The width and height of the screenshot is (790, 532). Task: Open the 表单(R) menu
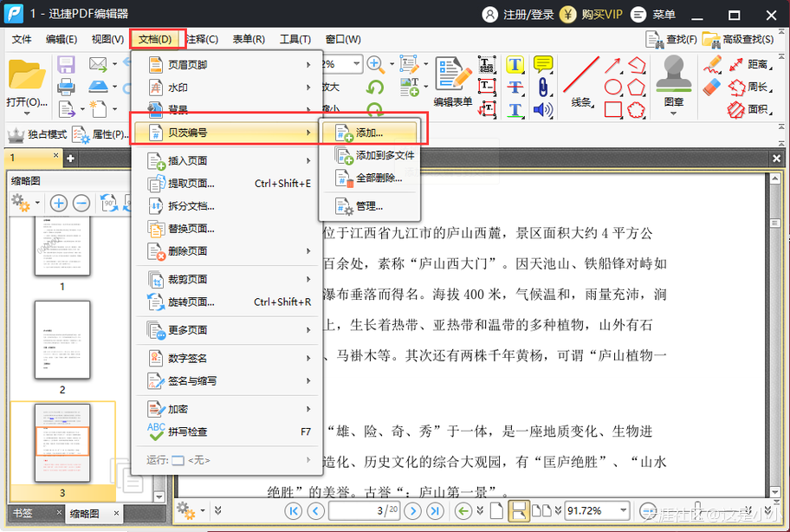pyautogui.click(x=249, y=39)
